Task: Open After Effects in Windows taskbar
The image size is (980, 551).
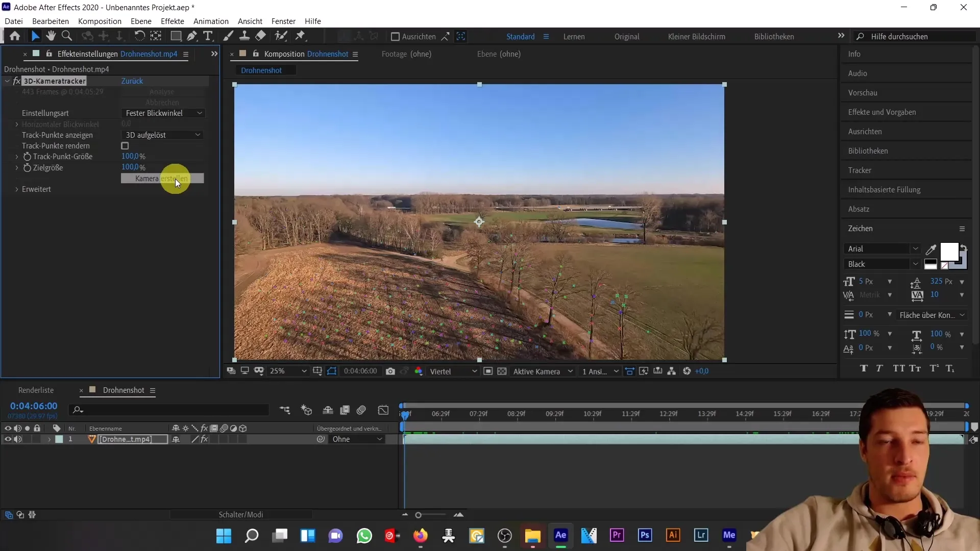Action: click(x=561, y=535)
